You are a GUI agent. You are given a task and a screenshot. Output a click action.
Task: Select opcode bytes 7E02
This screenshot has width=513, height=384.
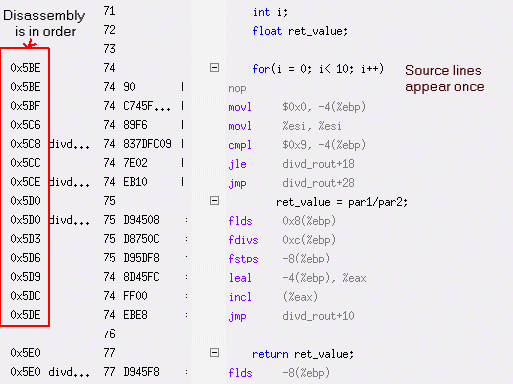coord(135,163)
